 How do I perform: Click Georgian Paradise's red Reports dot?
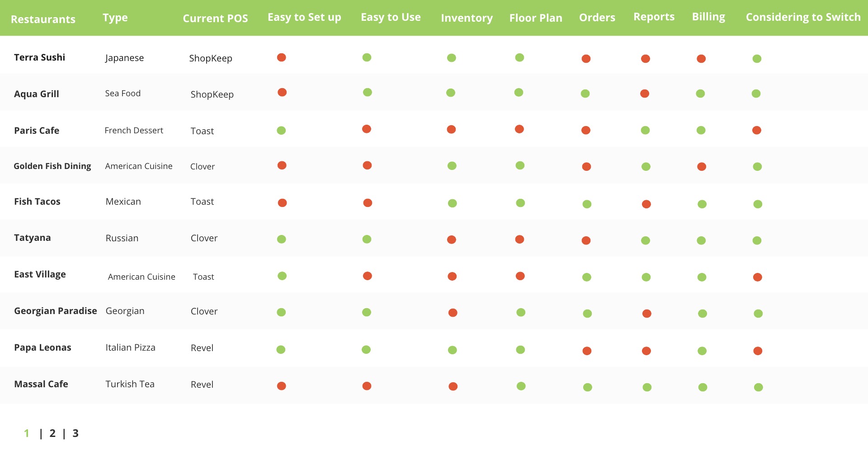click(x=647, y=314)
